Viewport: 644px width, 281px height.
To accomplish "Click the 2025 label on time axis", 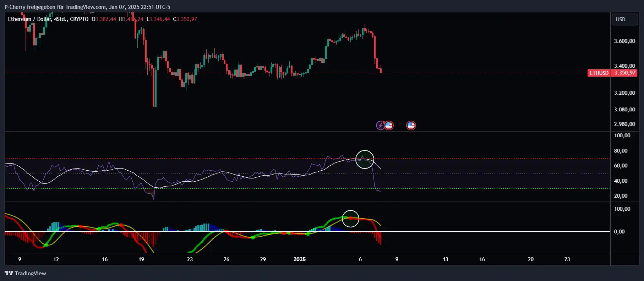I will [x=299, y=259].
